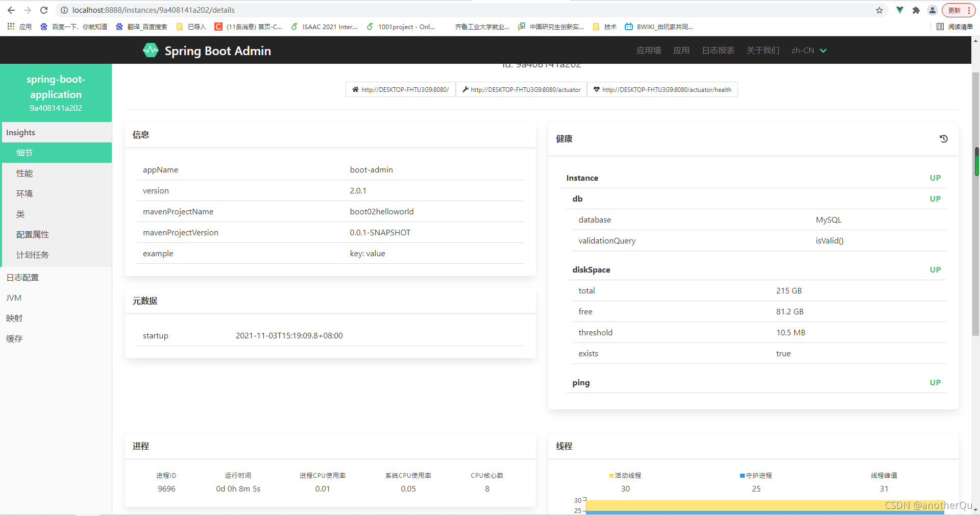980x516 pixels.
Task: Click the version value 2.0.1
Action: [358, 190]
